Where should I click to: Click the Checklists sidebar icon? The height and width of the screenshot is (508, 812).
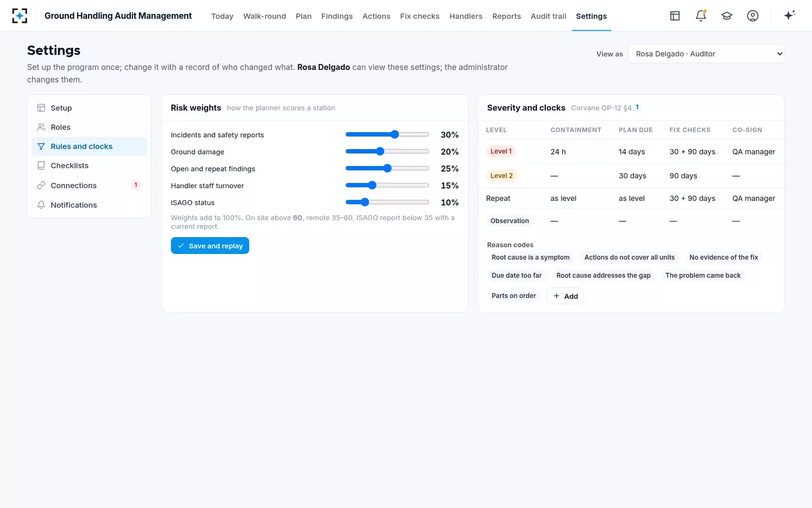click(x=41, y=165)
